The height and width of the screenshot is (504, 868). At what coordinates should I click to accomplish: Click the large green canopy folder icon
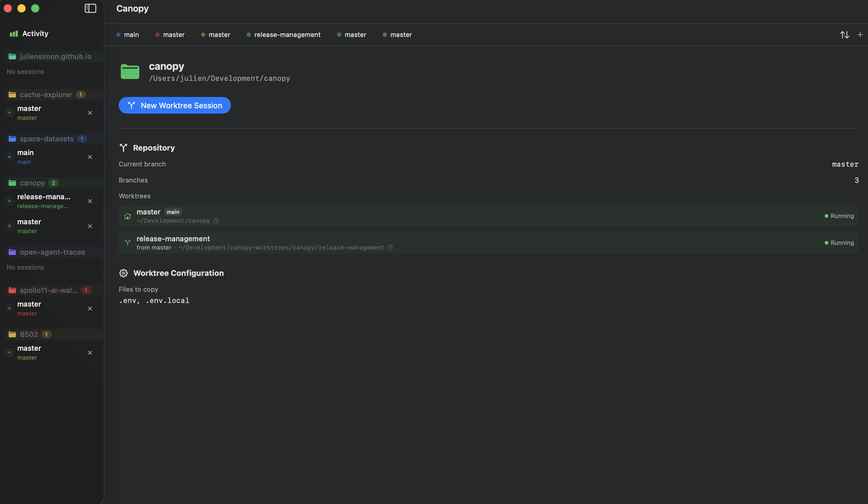pos(130,72)
